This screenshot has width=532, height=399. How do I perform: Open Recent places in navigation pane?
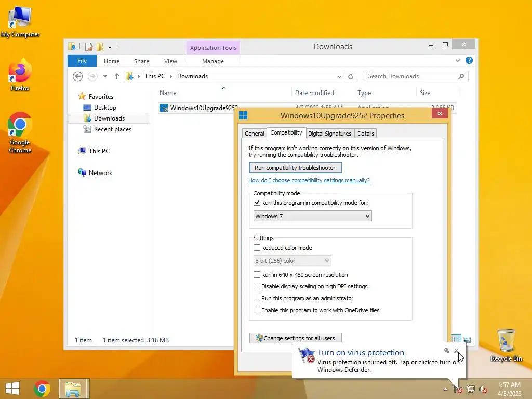[x=112, y=129]
